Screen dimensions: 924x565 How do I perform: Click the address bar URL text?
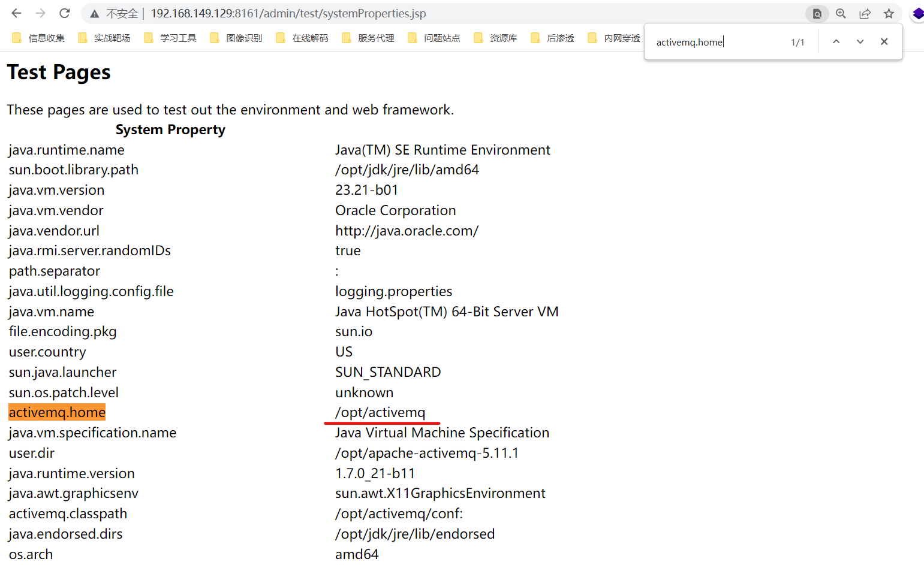click(x=288, y=13)
